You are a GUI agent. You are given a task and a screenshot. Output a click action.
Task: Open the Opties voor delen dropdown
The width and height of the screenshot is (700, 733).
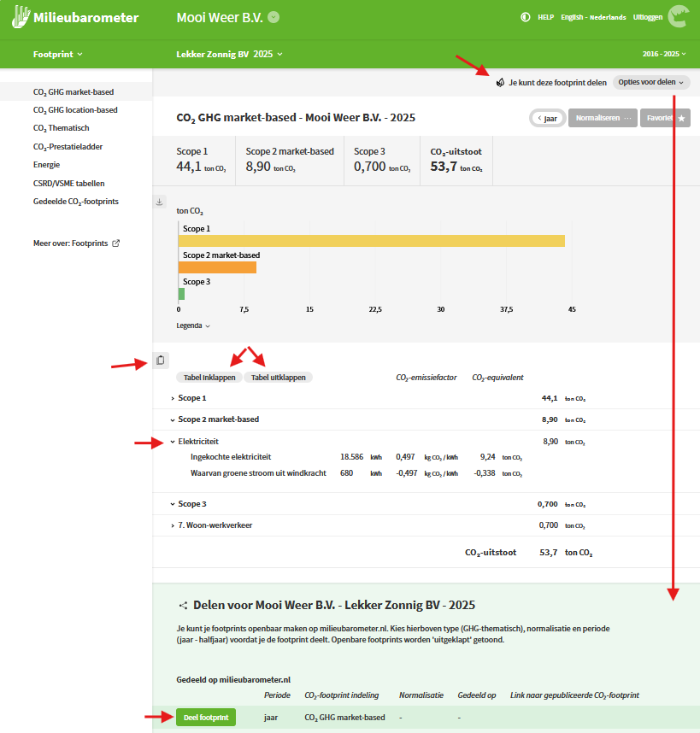(x=651, y=82)
